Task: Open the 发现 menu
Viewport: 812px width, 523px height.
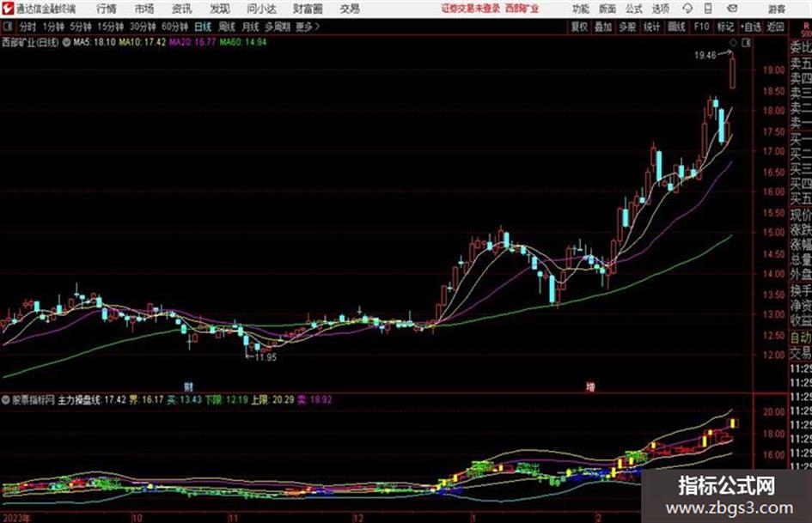Action: pyautogui.click(x=220, y=9)
